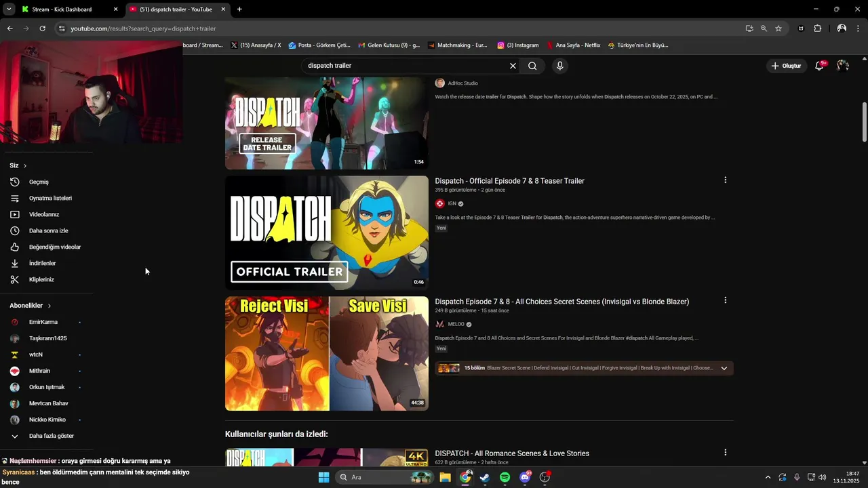Screen dimensions: 868x488
Task: Open Beğendiğim videolar thumbs-up icon
Action: point(15,247)
